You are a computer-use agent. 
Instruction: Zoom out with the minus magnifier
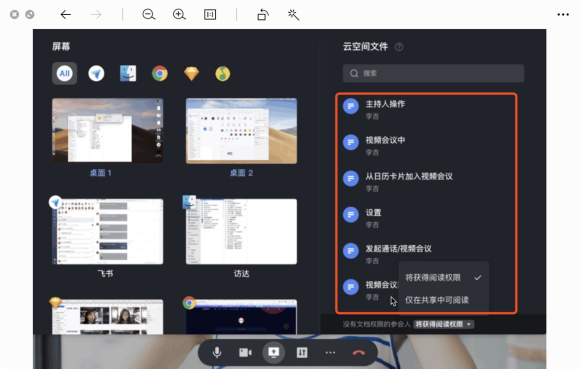(148, 14)
